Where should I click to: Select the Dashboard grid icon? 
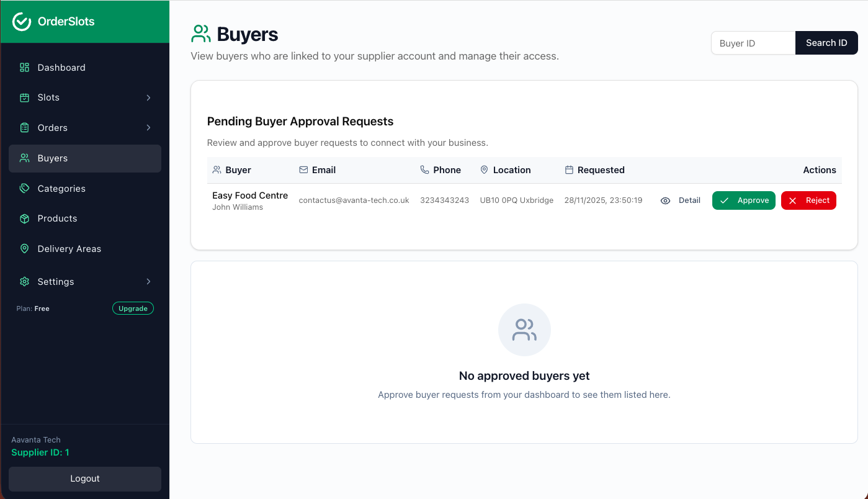[24, 67]
